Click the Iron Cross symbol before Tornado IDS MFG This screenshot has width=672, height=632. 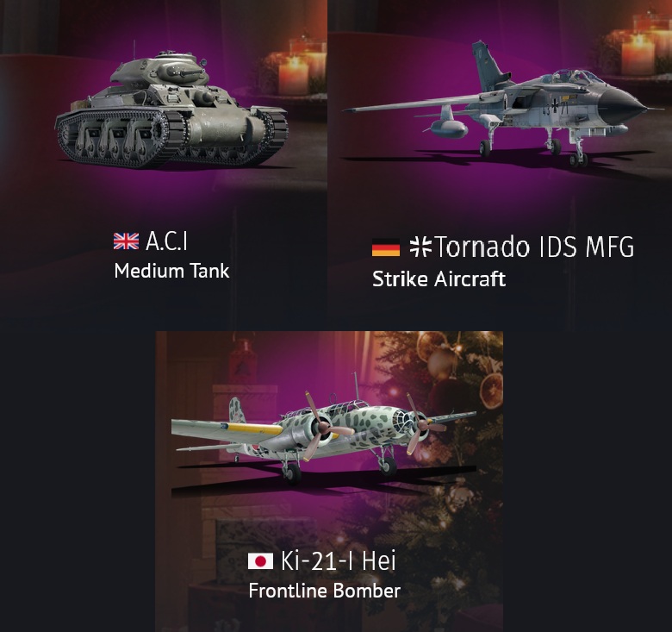tap(420, 247)
